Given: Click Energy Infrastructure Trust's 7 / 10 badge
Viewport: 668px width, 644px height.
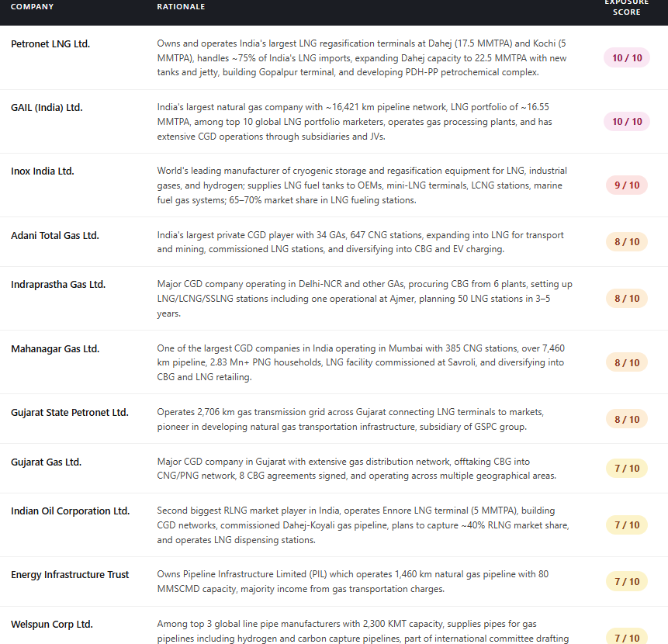Looking at the screenshot, I should click(x=627, y=582).
